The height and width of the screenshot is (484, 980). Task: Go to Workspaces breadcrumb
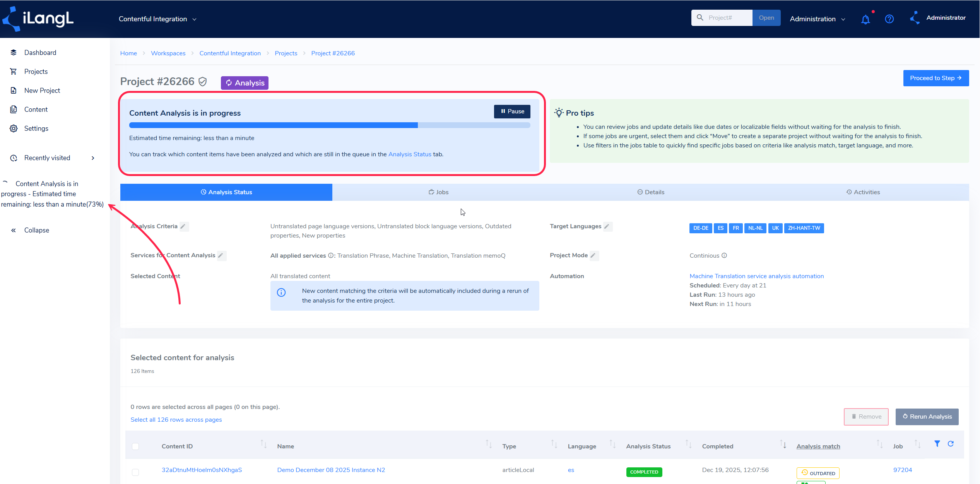point(168,53)
